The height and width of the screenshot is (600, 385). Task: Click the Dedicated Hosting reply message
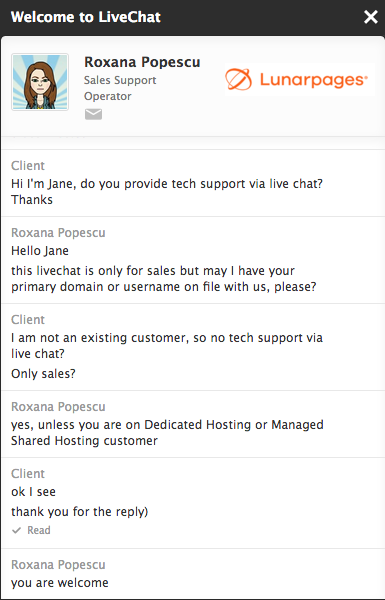point(167,433)
